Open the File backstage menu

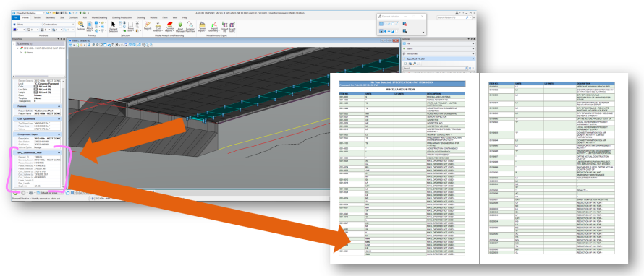(16, 17)
